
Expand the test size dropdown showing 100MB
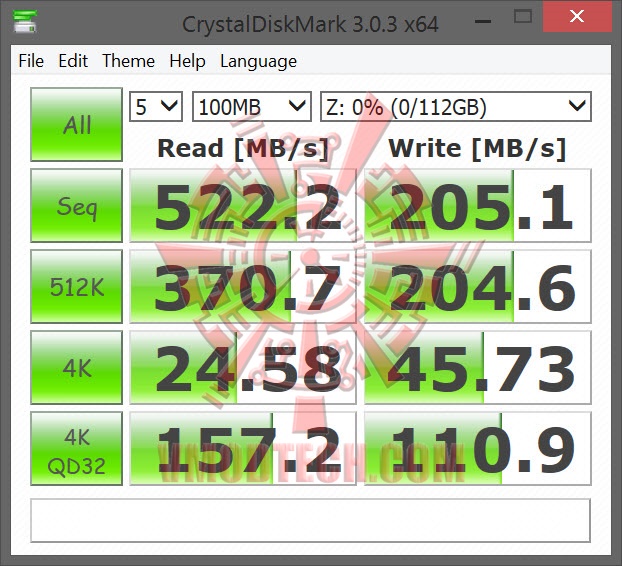pos(251,107)
